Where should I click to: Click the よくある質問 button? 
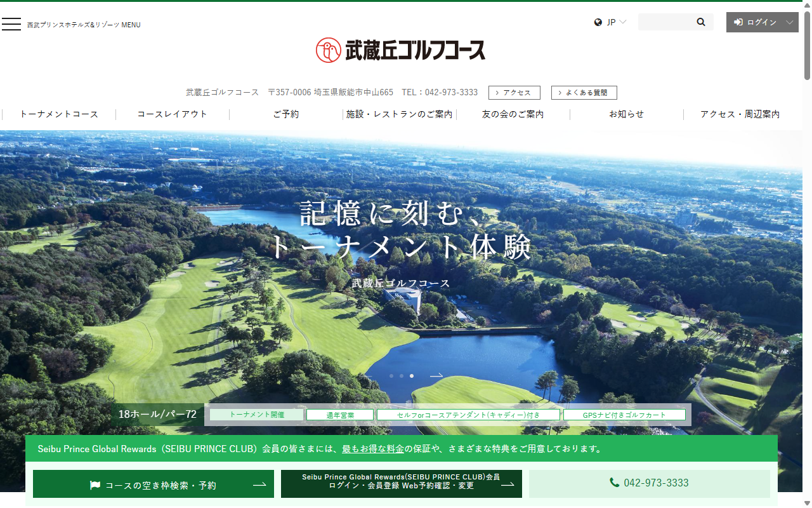(584, 93)
